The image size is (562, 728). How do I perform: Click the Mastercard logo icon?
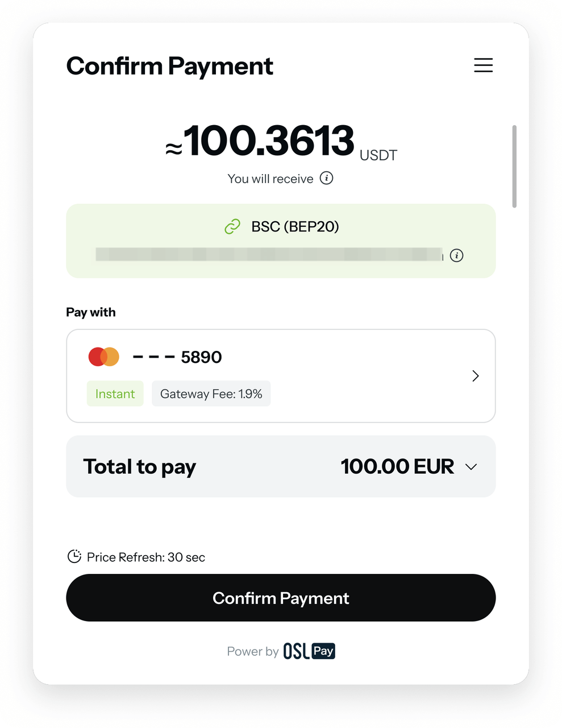(x=103, y=357)
